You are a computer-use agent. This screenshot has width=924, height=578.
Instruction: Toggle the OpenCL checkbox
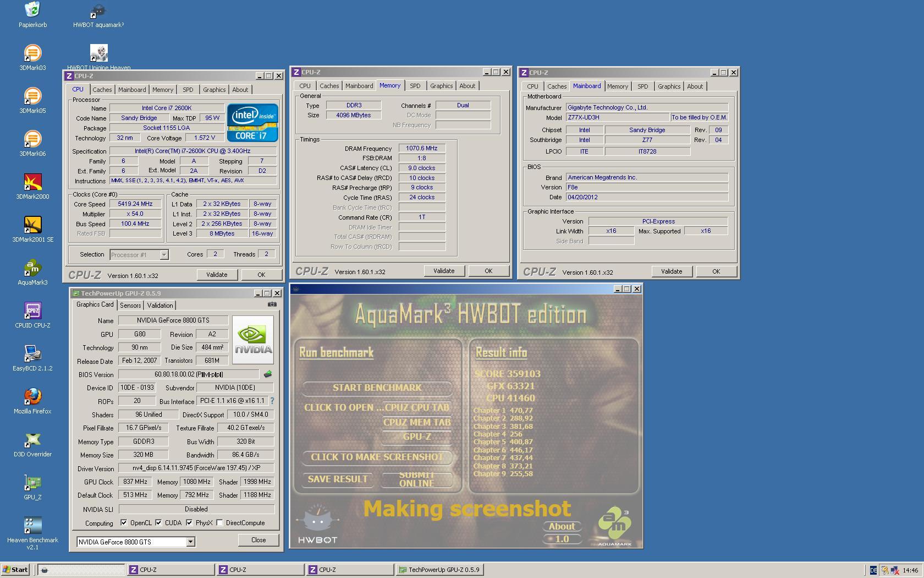tap(124, 522)
